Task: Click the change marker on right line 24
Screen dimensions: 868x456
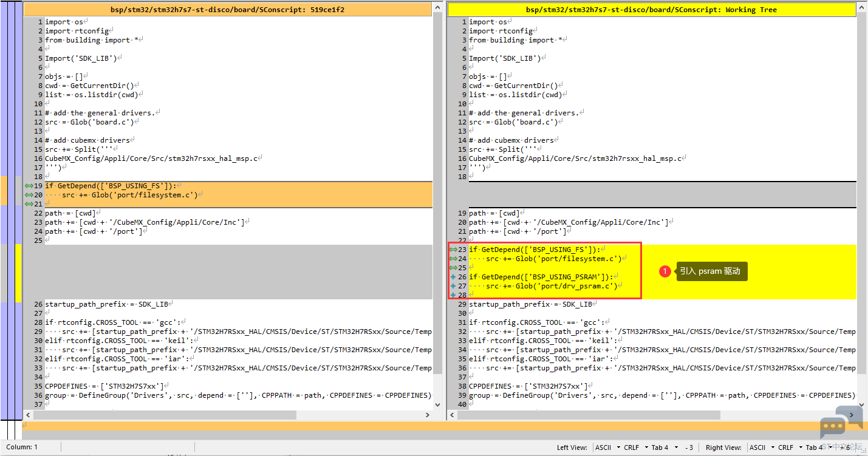Action: click(x=453, y=259)
